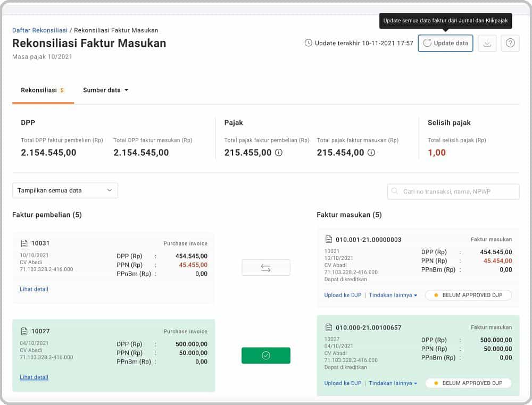Click red PPN value 45.454,00

(x=497, y=261)
